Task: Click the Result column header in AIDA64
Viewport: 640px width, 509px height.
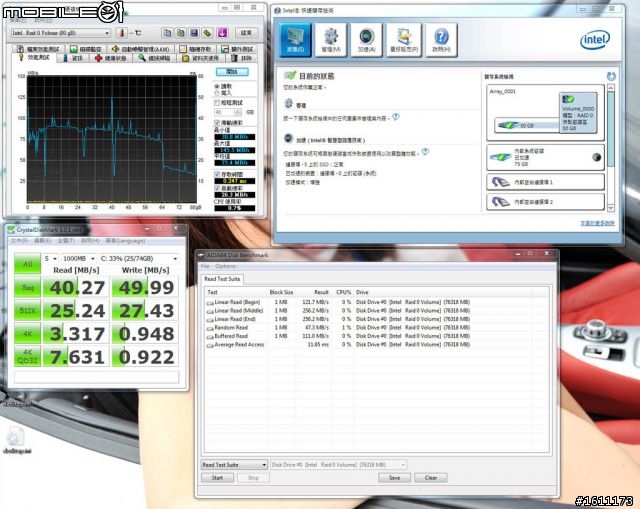Action: tap(321, 292)
